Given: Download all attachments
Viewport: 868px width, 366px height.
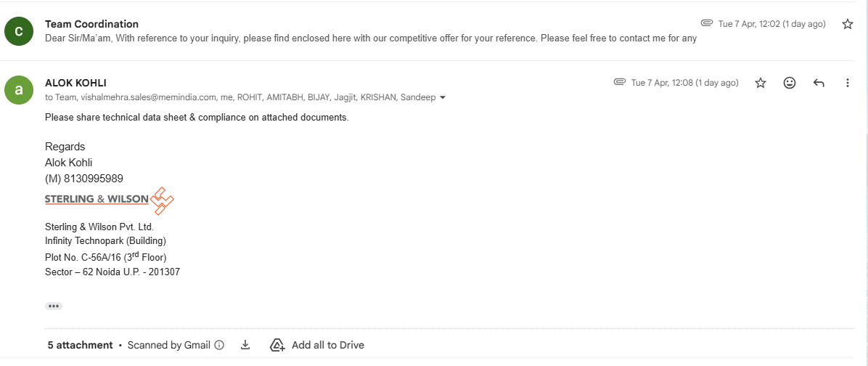Looking at the screenshot, I should pyautogui.click(x=245, y=345).
